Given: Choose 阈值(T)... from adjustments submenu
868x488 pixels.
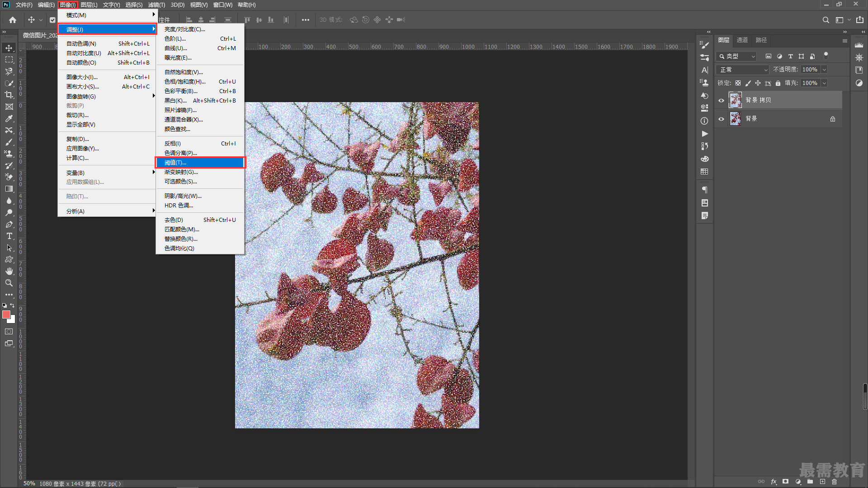Looking at the screenshot, I should 200,163.
